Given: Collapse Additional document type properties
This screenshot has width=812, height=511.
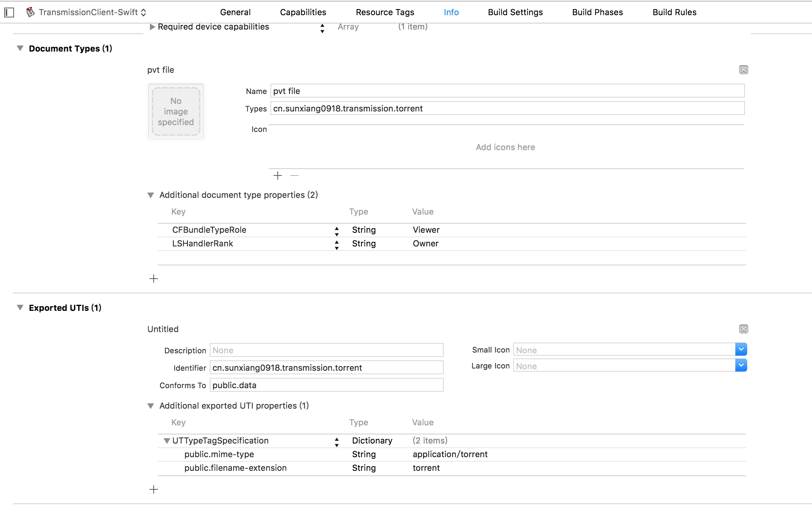Looking at the screenshot, I should coord(151,195).
